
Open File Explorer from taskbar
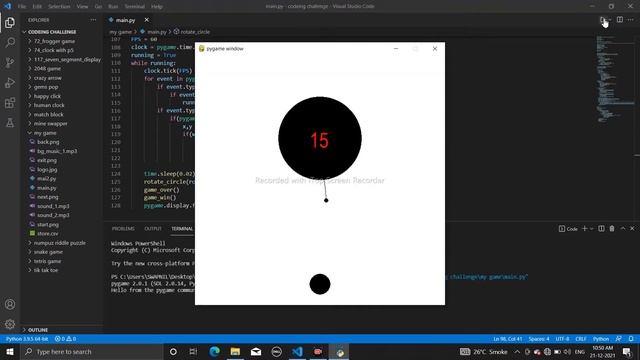tap(235, 351)
